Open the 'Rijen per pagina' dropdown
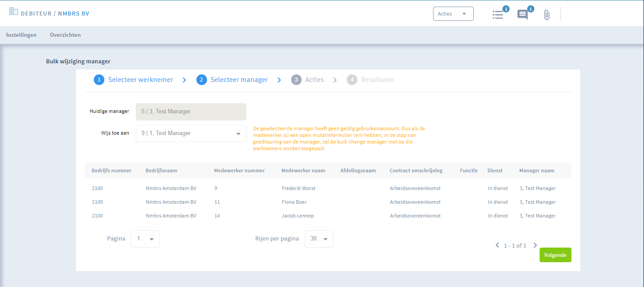This screenshot has height=287, width=644. pos(319,239)
